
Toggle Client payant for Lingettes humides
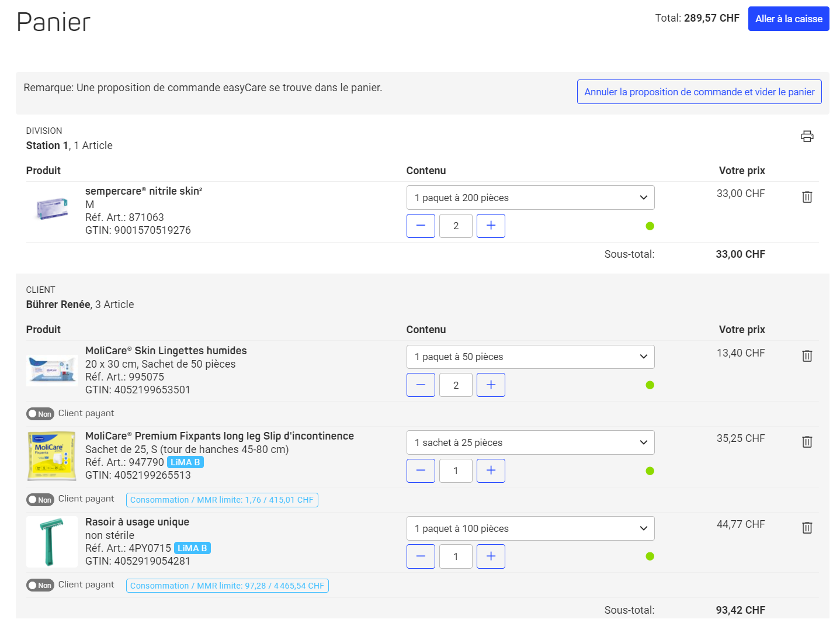pyautogui.click(x=40, y=414)
